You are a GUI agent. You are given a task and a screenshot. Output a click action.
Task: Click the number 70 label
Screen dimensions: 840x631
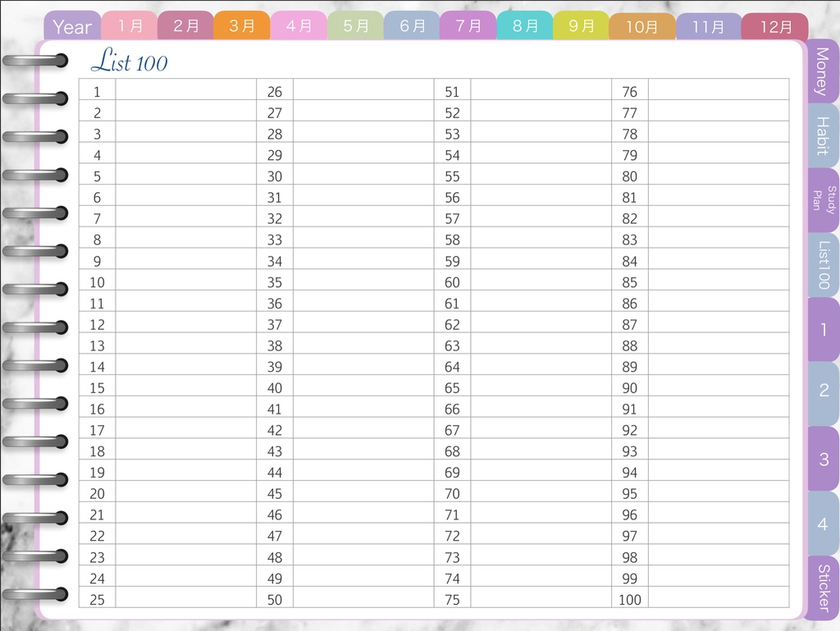(452, 494)
